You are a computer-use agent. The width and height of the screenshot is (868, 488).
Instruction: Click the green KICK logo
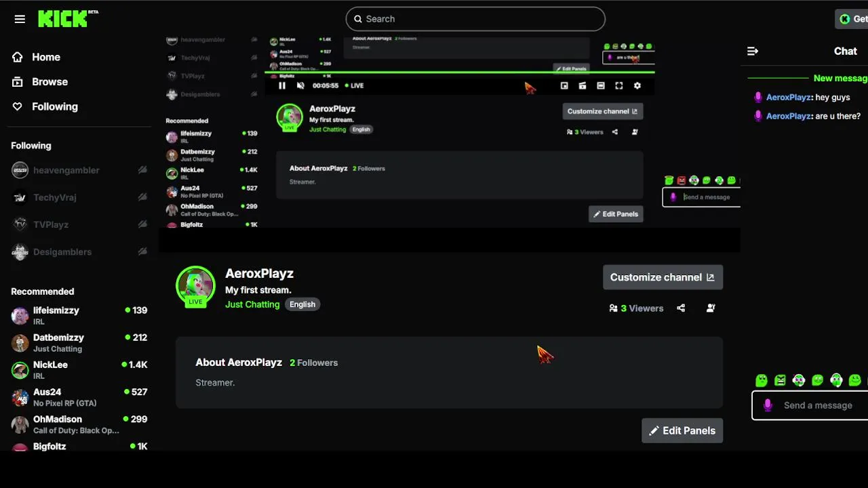click(62, 18)
